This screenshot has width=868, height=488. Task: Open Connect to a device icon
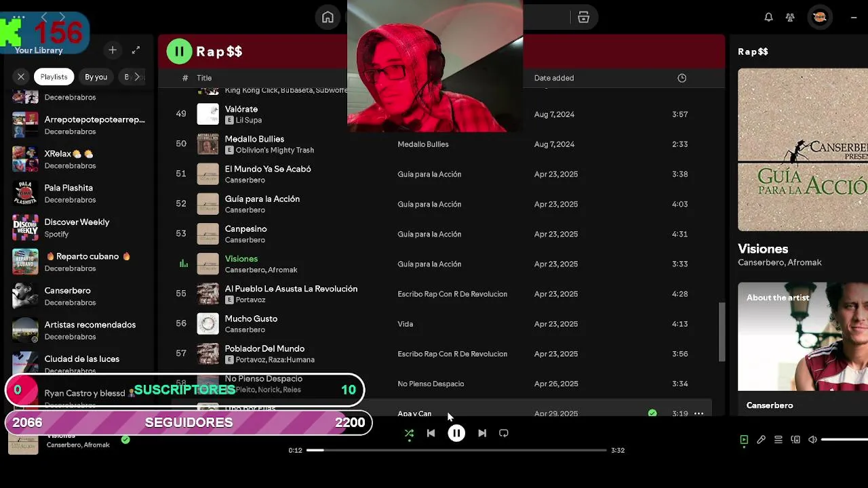point(795,440)
